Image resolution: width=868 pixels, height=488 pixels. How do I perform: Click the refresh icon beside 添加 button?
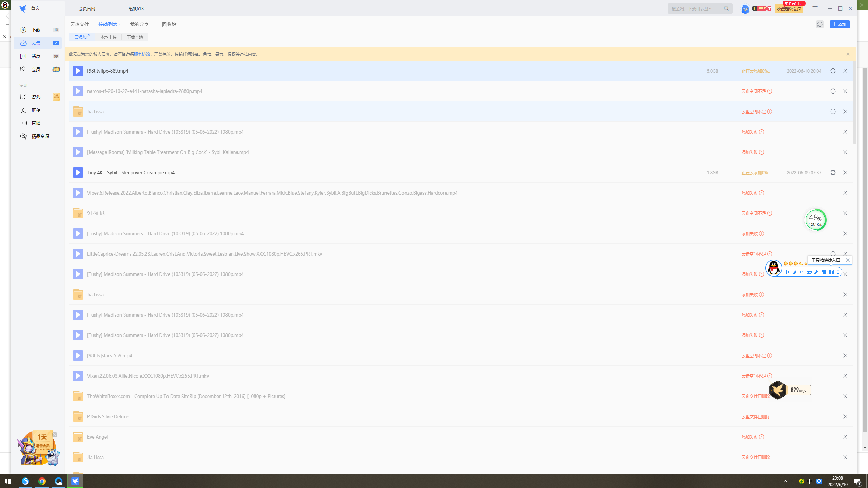coord(820,24)
